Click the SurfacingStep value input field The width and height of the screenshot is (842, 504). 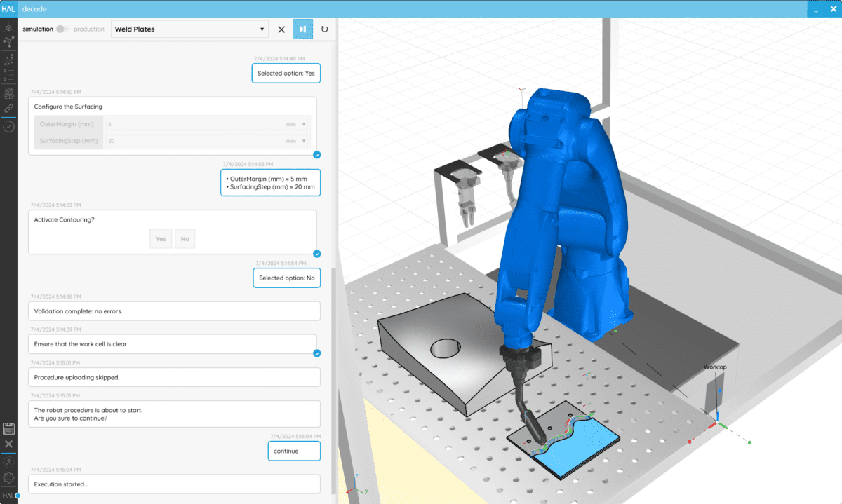[194, 141]
